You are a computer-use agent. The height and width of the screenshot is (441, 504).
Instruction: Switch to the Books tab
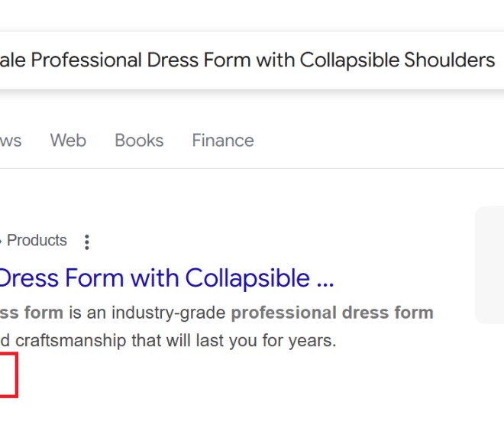pos(139,141)
